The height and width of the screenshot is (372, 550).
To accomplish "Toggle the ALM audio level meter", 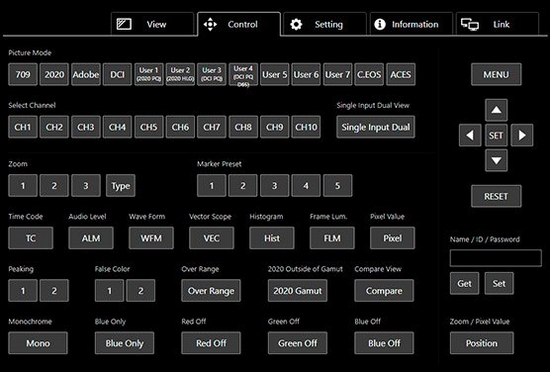I will 91,238.
